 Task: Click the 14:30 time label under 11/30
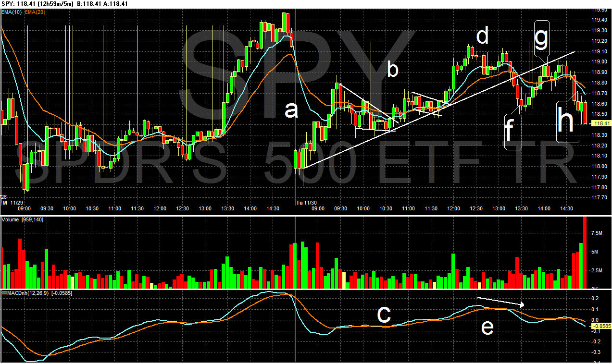coord(567,208)
